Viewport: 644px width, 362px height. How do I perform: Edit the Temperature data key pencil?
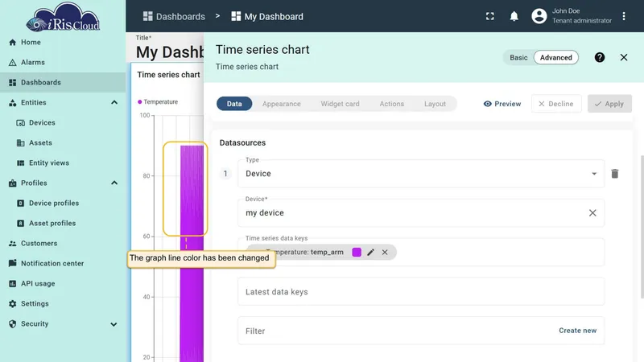(370, 253)
